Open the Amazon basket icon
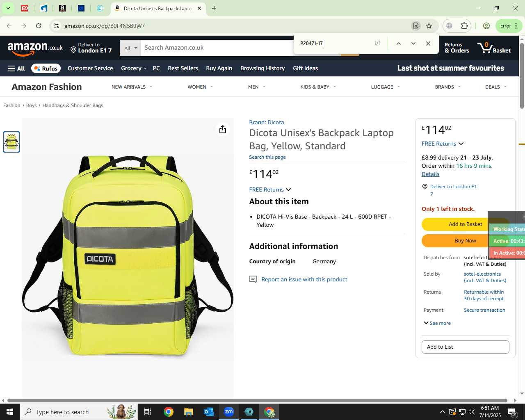525x420 pixels. click(x=494, y=48)
